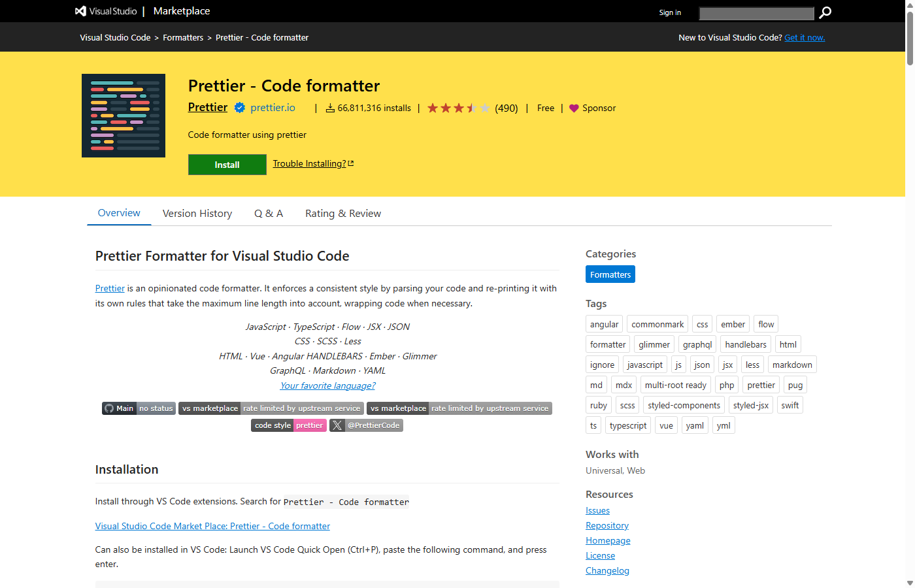Select the flow tag

pyautogui.click(x=766, y=324)
